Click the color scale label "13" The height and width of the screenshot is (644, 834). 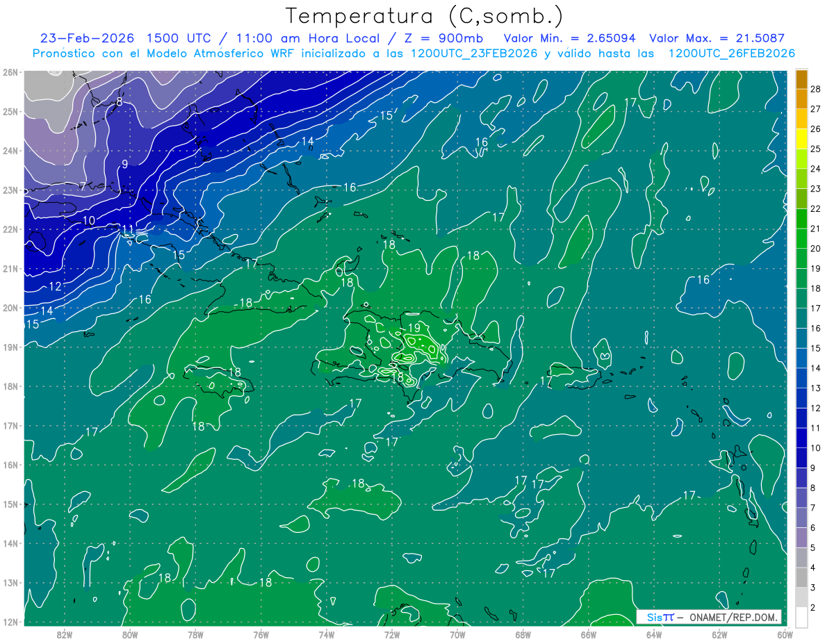pos(815,388)
